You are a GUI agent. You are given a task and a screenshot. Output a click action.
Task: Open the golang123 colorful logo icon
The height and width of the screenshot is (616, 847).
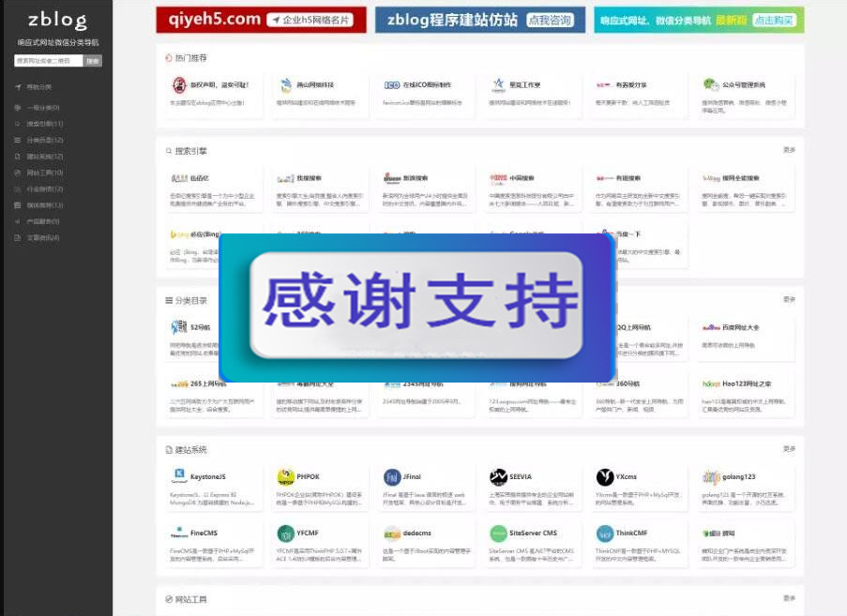pos(711,476)
